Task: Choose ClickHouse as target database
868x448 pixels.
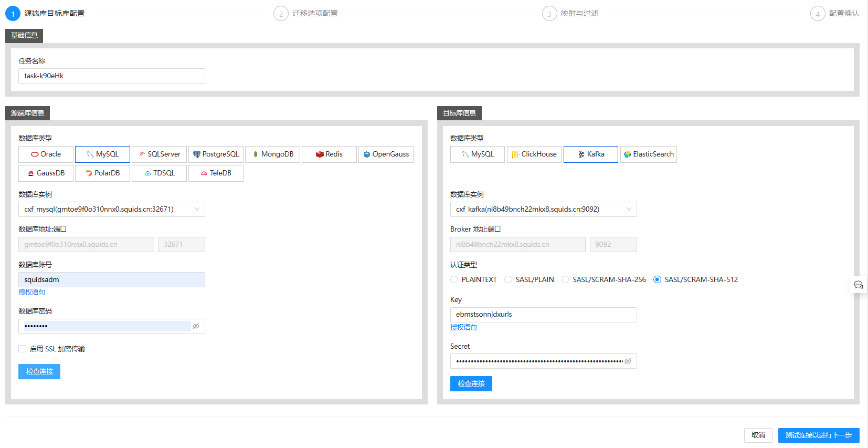Action: coord(534,154)
